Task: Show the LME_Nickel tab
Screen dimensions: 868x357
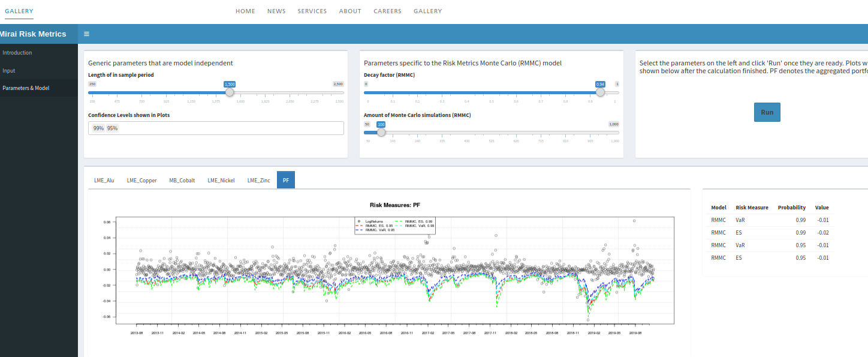Action: point(221,180)
